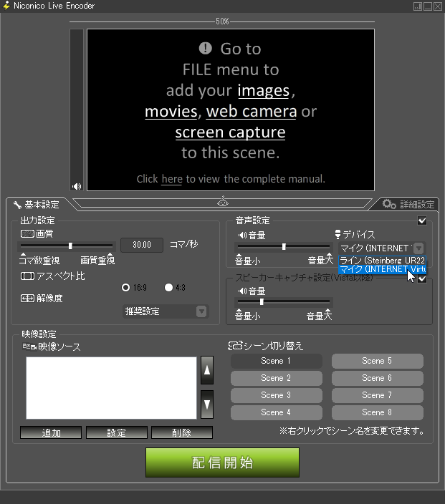Click the デバイス microphone icon
This screenshot has height=504, width=445.
click(338, 234)
